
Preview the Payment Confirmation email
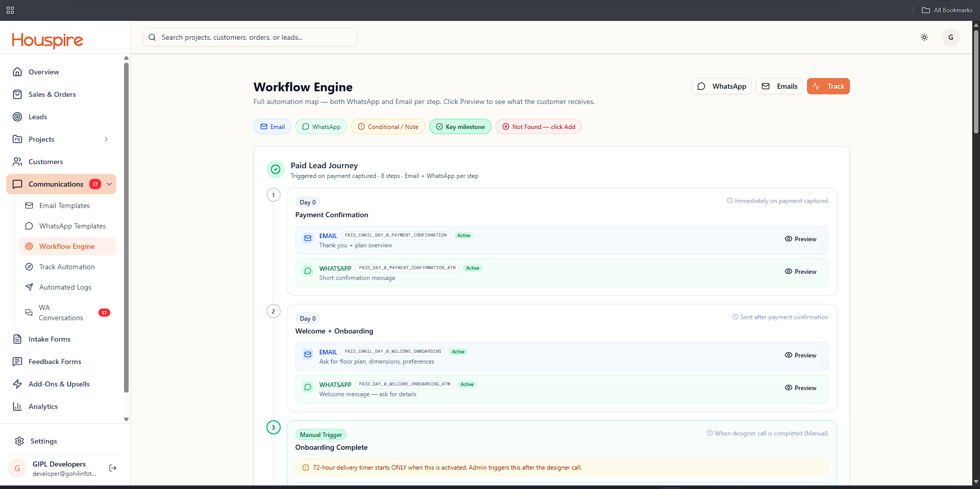[x=800, y=239]
